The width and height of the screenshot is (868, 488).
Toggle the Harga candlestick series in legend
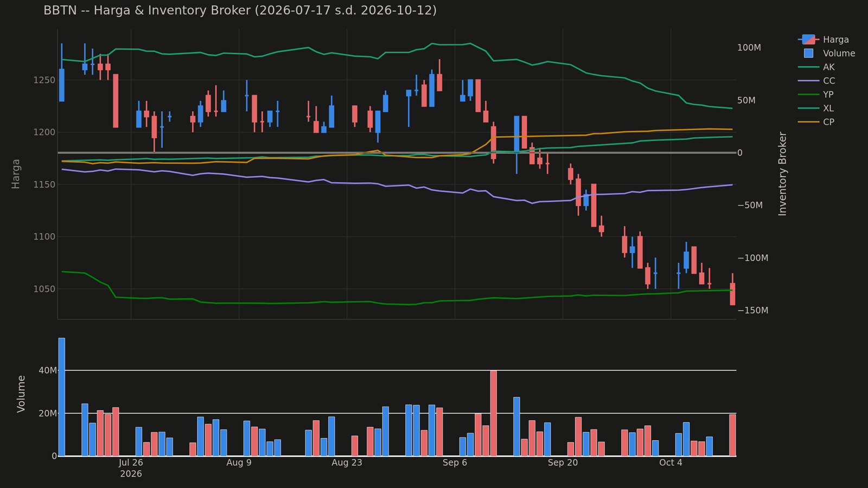point(824,40)
